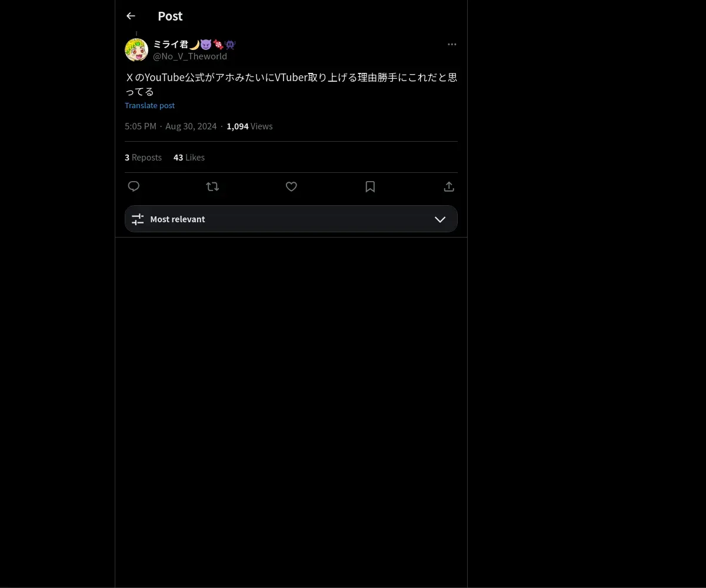Open the share post icon
The height and width of the screenshot is (588, 706).
(449, 186)
